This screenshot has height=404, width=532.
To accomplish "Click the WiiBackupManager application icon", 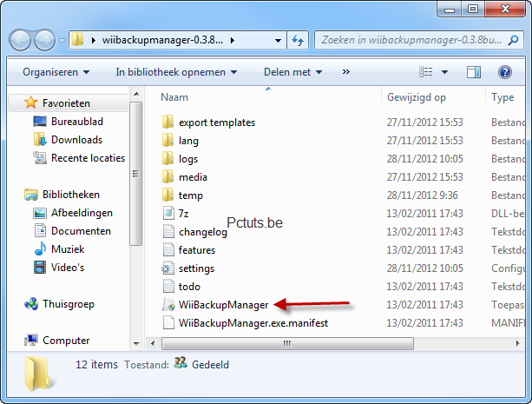I will click(168, 304).
